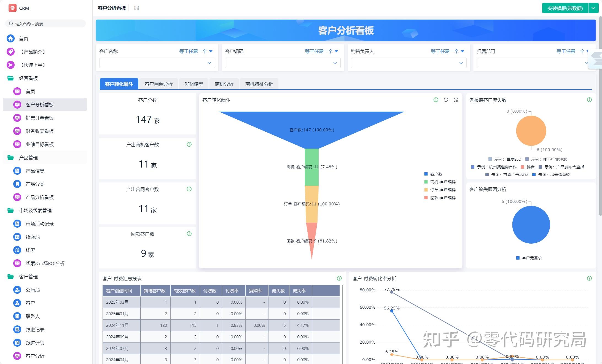
Task: Click info icon on 客户-付费转化率分析 panel
Action: (x=589, y=279)
